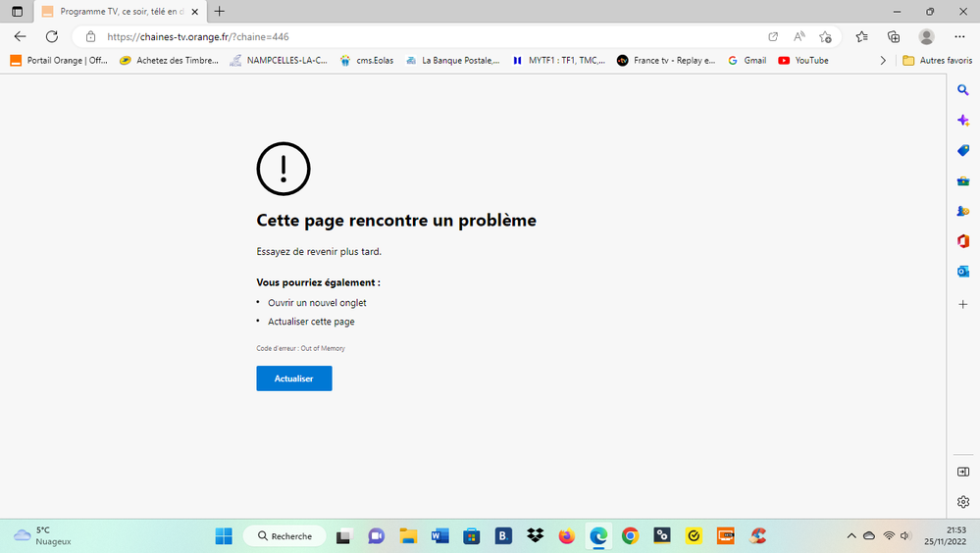Open the Shopping tag icon in sidebar
The width and height of the screenshot is (980, 553).
(963, 151)
